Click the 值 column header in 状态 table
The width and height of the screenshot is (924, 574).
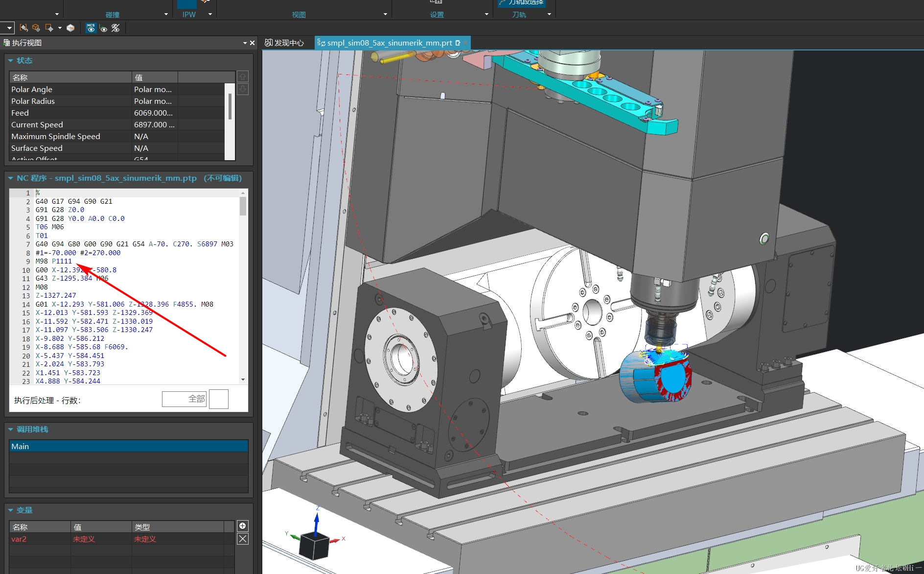(x=155, y=77)
